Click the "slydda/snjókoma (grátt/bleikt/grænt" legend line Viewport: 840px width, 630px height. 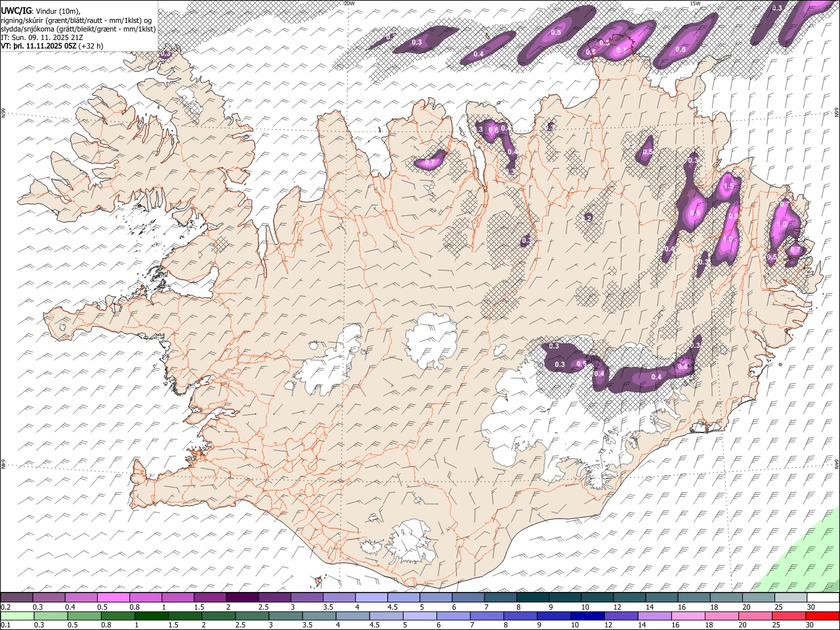point(78,28)
